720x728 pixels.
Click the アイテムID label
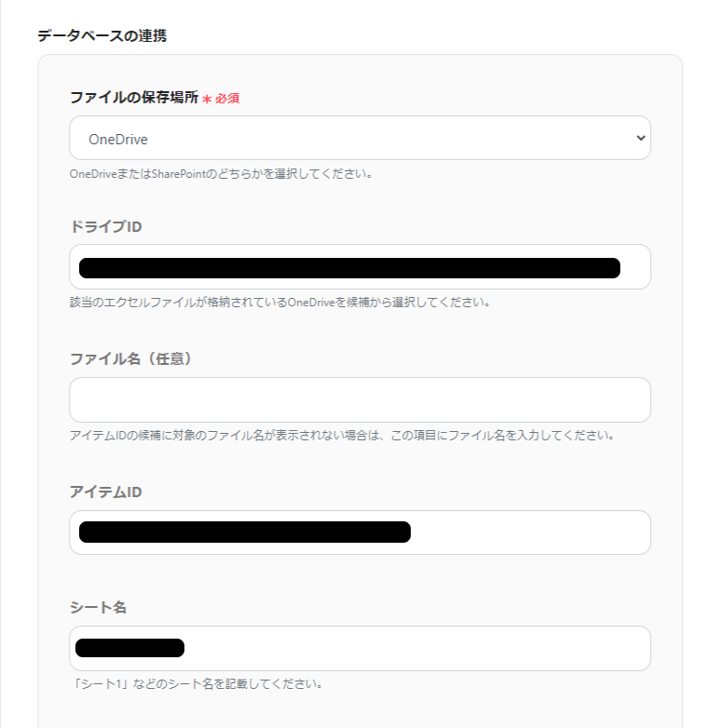(x=106, y=492)
